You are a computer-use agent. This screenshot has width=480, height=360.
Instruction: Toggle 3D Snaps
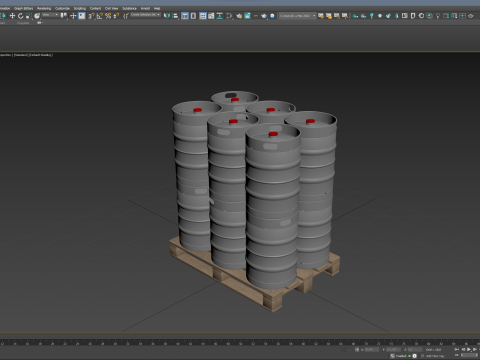[91, 16]
